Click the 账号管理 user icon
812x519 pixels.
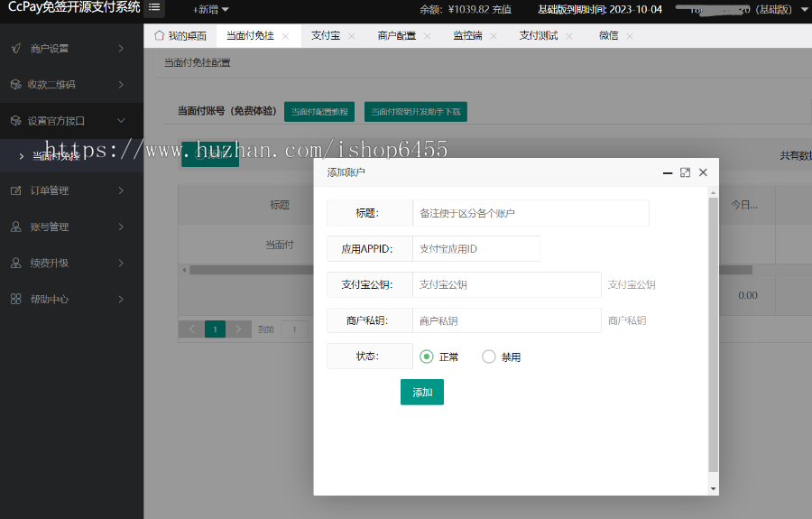15,227
